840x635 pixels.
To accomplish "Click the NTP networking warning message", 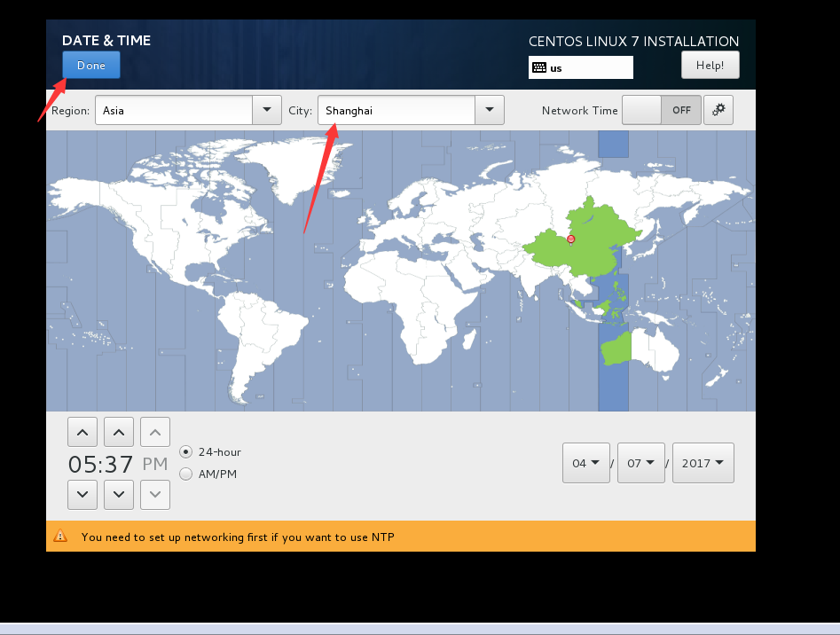I will tap(238, 537).
